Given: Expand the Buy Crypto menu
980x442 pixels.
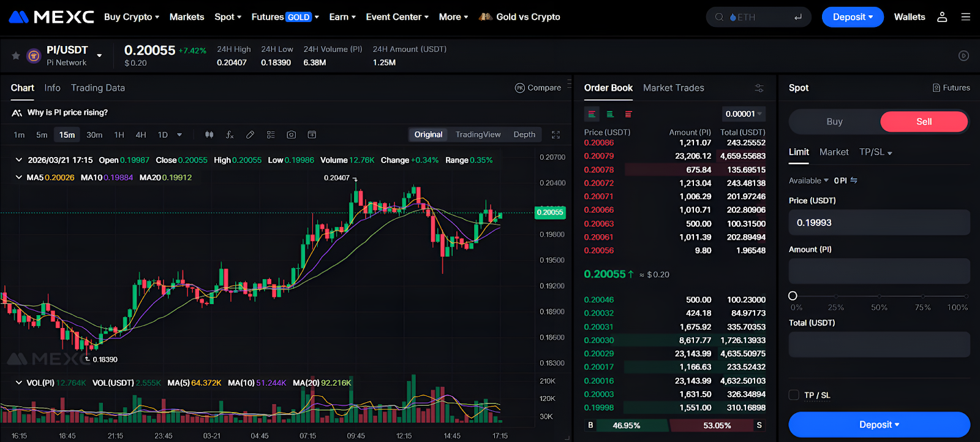Looking at the screenshot, I should pos(131,17).
